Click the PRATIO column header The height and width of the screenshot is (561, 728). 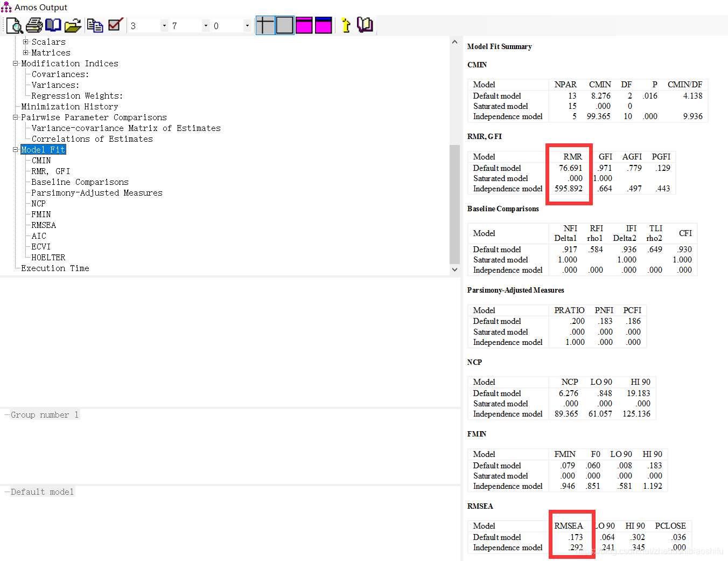tap(569, 310)
